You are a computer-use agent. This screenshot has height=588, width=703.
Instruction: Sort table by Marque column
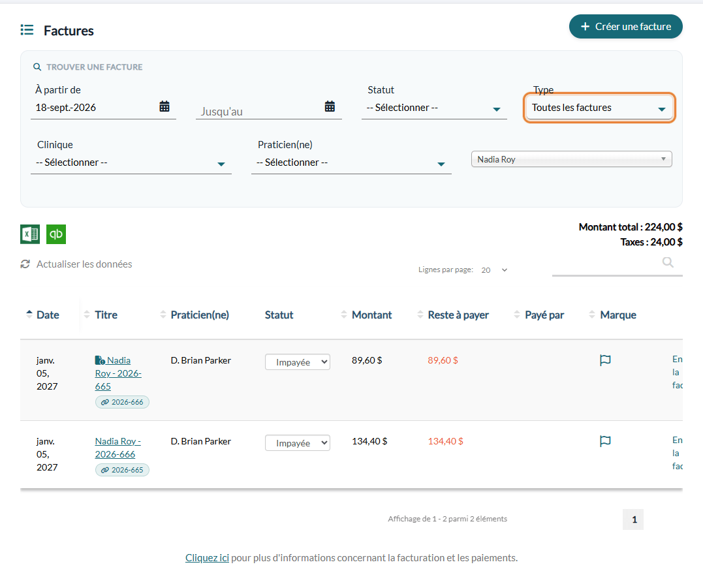click(x=612, y=315)
